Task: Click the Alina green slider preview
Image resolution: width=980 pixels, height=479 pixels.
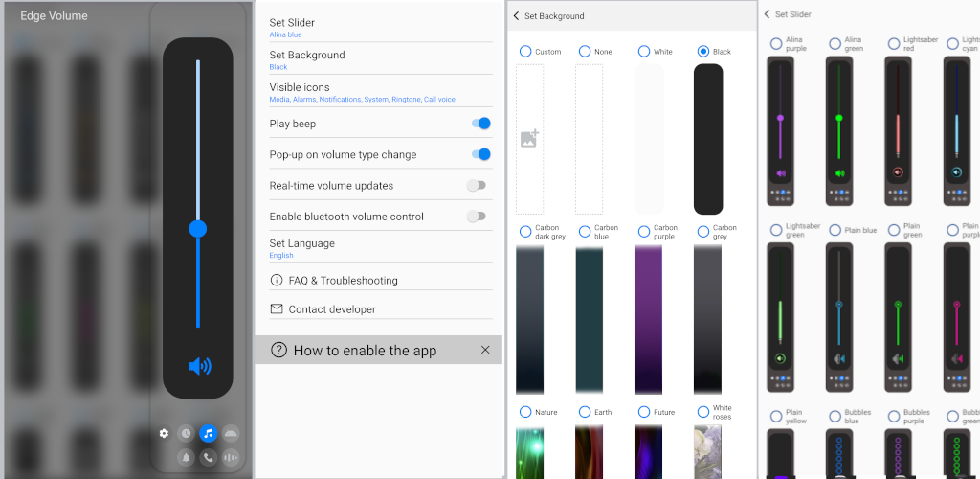Action: [839, 130]
